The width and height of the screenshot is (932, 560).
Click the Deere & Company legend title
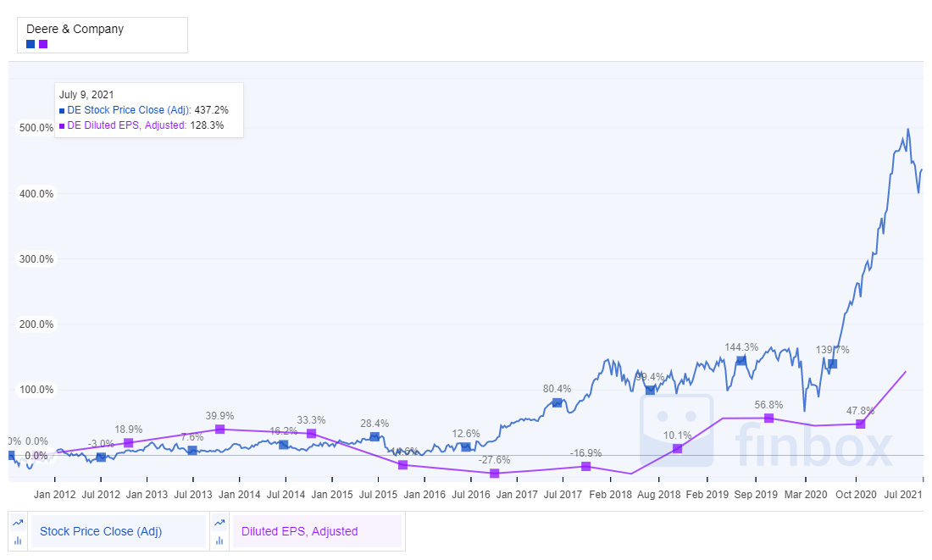click(x=75, y=29)
